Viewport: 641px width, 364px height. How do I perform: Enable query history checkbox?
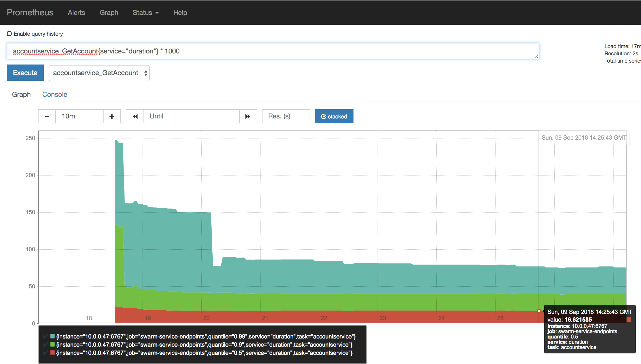click(x=9, y=34)
